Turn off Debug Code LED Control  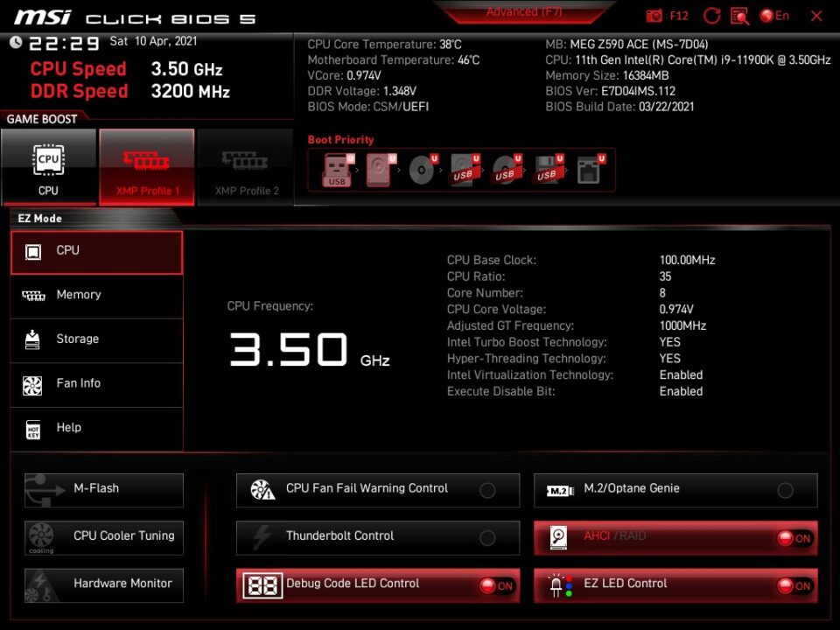497,585
